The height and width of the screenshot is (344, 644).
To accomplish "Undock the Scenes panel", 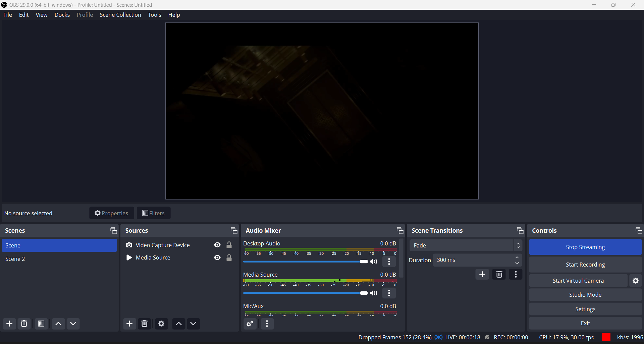I will click(114, 231).
